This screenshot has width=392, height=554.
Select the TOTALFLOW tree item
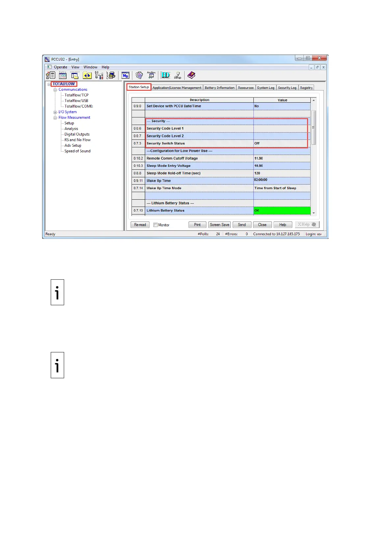[x=64, y=84]
